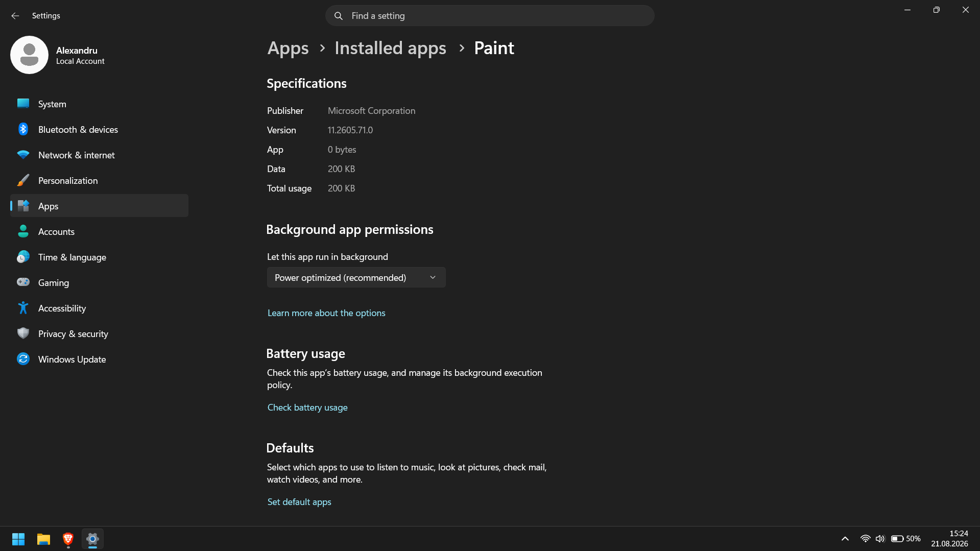980x551 pixels.
Task: Open Gaming settings
Action: 99,282
